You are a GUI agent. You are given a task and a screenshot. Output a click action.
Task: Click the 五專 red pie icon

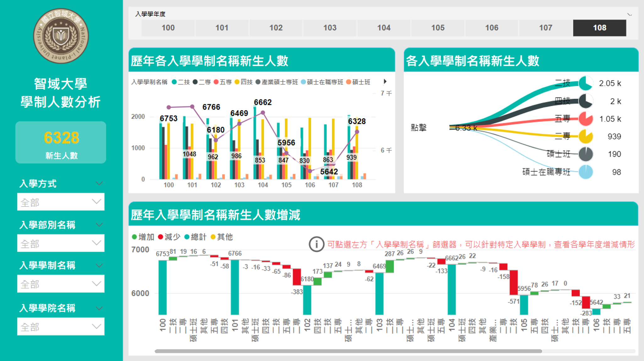(586, 119)
